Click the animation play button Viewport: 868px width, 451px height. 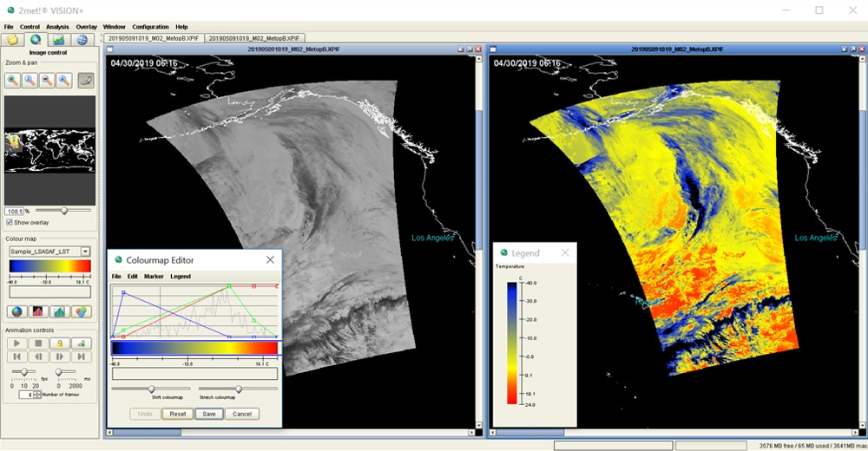click(16, 343)
